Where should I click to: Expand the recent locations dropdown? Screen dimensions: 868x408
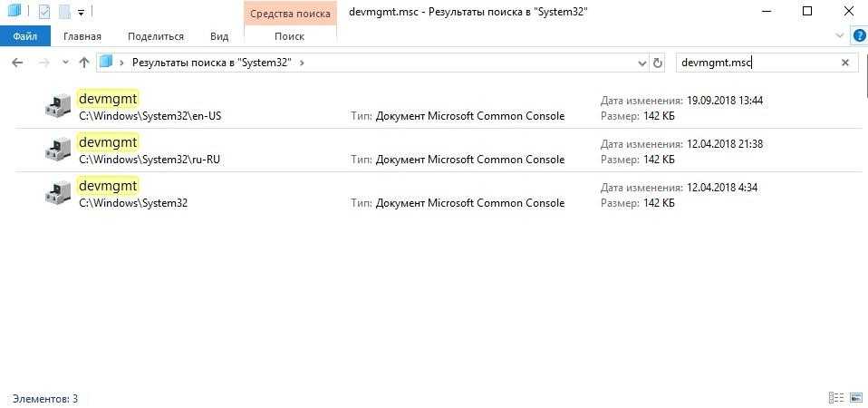[64, 63]
